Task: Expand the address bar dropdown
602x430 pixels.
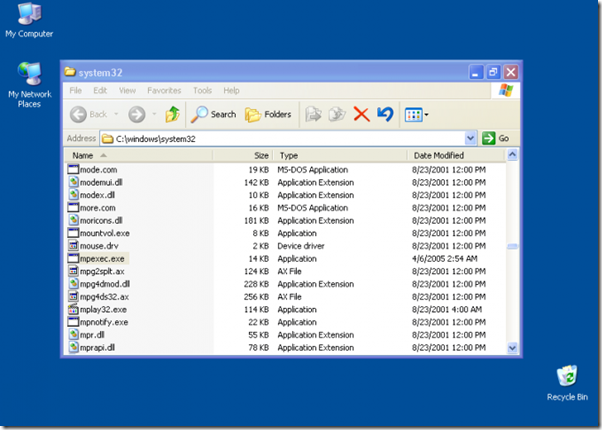Action: pos(470,138)
